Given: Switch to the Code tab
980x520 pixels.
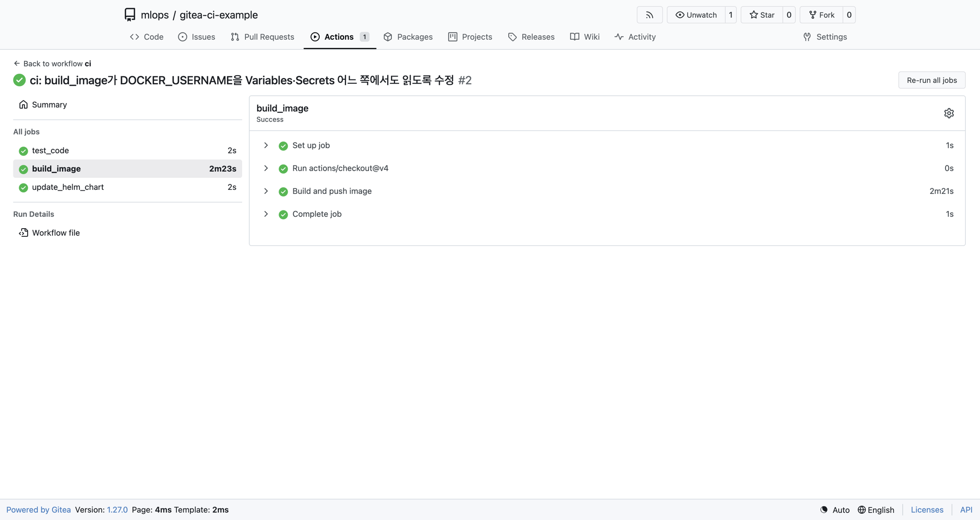Looking at the screenshot, I should (147, 37).
